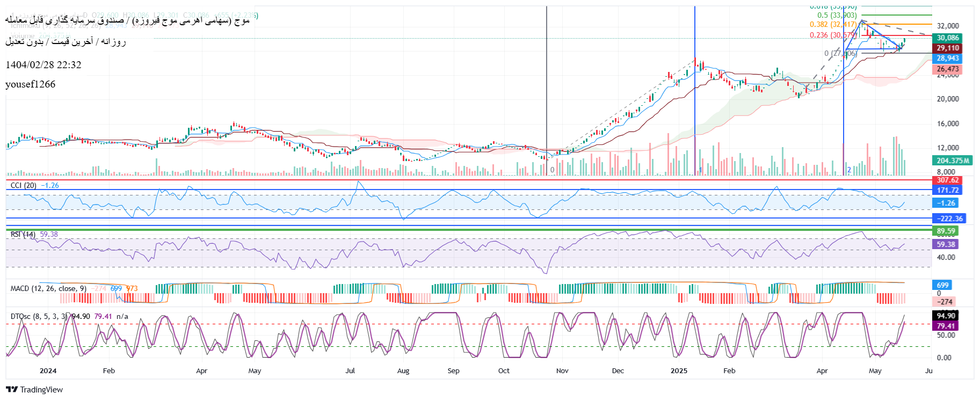Click the Sep label on time axis
Image resolution: width=980 pixels, height=400 pixels.
click(x=454, y=370)
